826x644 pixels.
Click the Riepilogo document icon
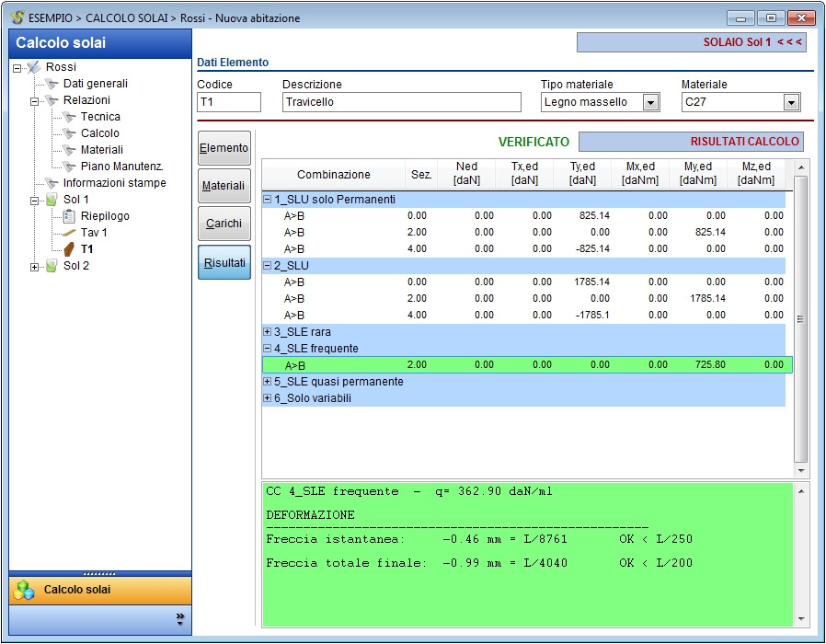[x=69, y=216]
